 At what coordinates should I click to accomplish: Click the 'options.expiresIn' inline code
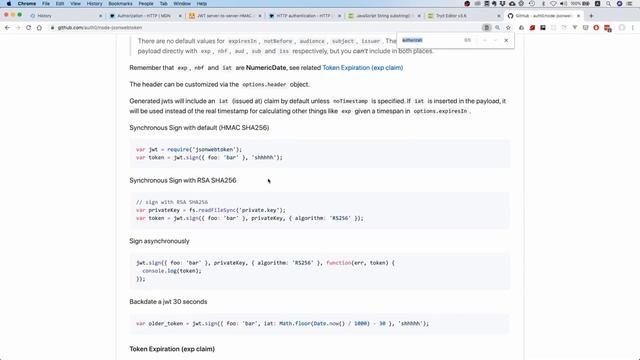tap(440, 111)
